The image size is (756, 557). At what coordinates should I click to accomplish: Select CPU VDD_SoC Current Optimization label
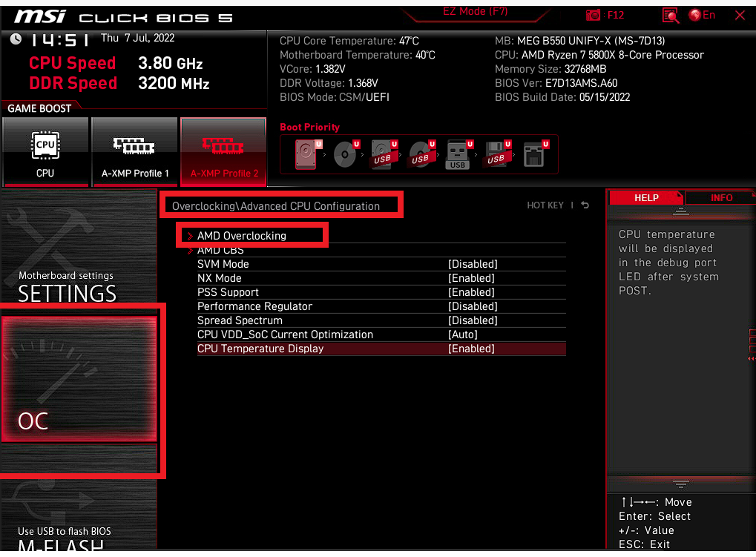285,334
